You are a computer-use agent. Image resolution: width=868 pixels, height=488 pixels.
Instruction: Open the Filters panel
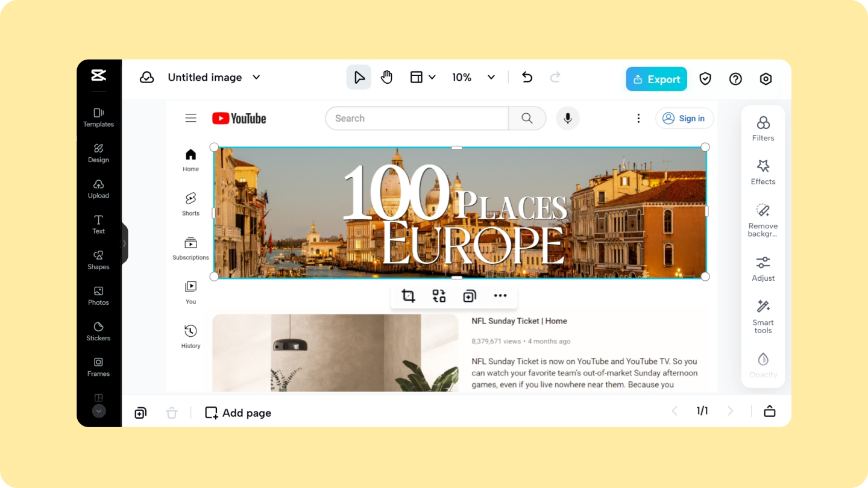(x=763, y=128)
